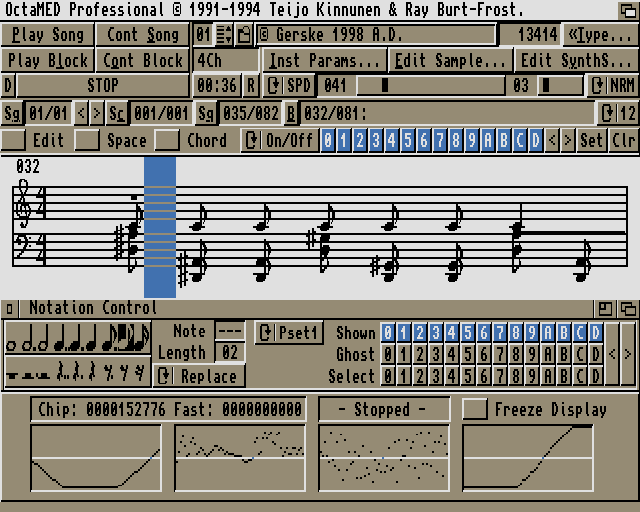Click Cont Block
Viewport: 640px width, 512px height.
point(142,60)
